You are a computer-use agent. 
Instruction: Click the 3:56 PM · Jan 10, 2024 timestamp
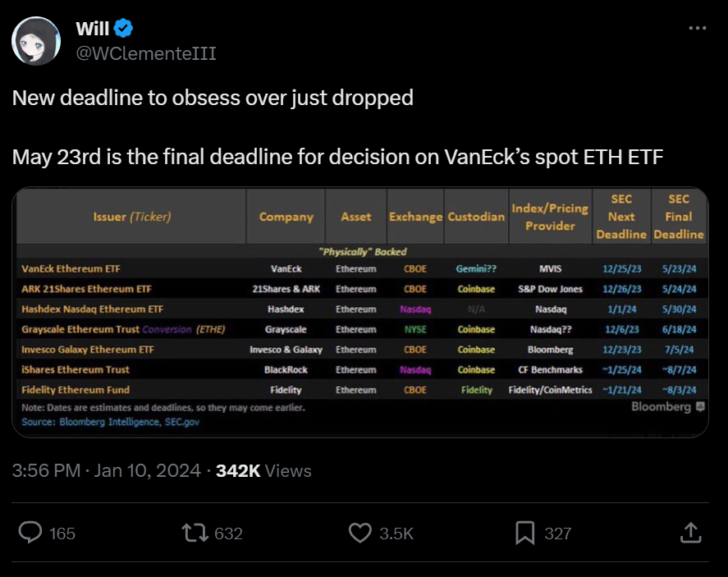(107, 470)
